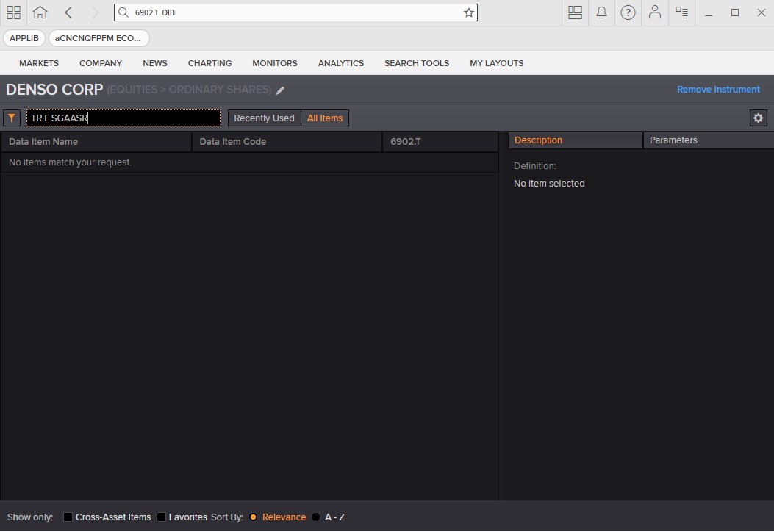This screenshot has height=532, width=774.
Task: Open the COMPANY menu
Action: tap(101, 63)
